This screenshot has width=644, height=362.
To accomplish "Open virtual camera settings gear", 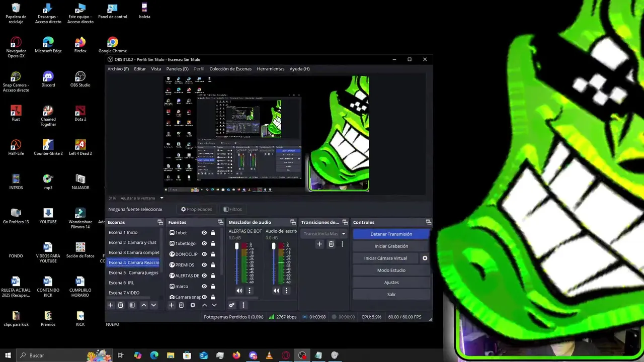I will (425, 258).
